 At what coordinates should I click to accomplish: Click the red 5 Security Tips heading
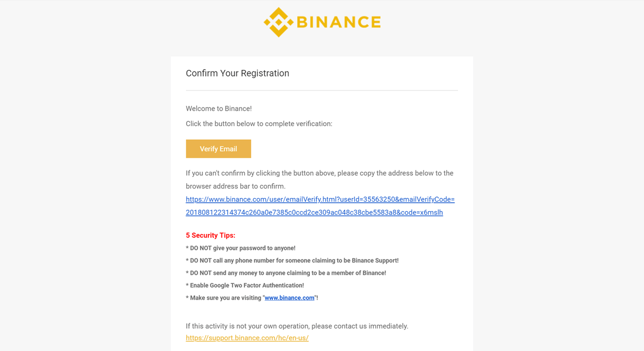point(210,236)
